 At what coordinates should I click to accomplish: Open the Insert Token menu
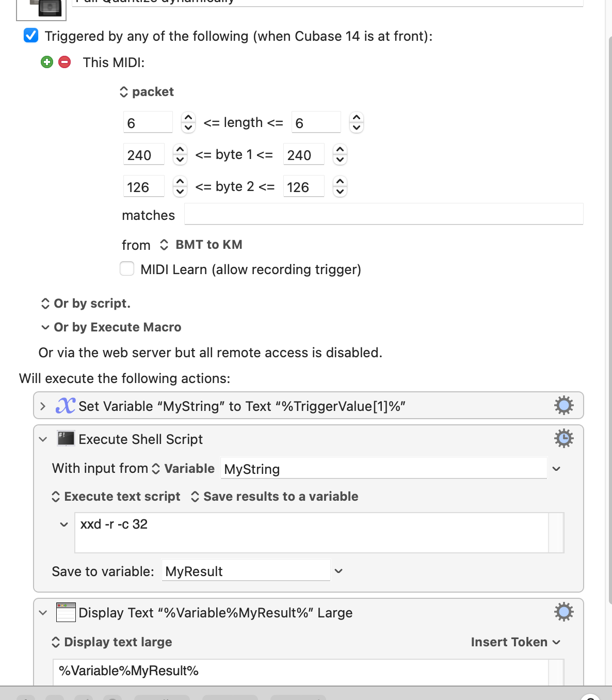click(516, 642)
